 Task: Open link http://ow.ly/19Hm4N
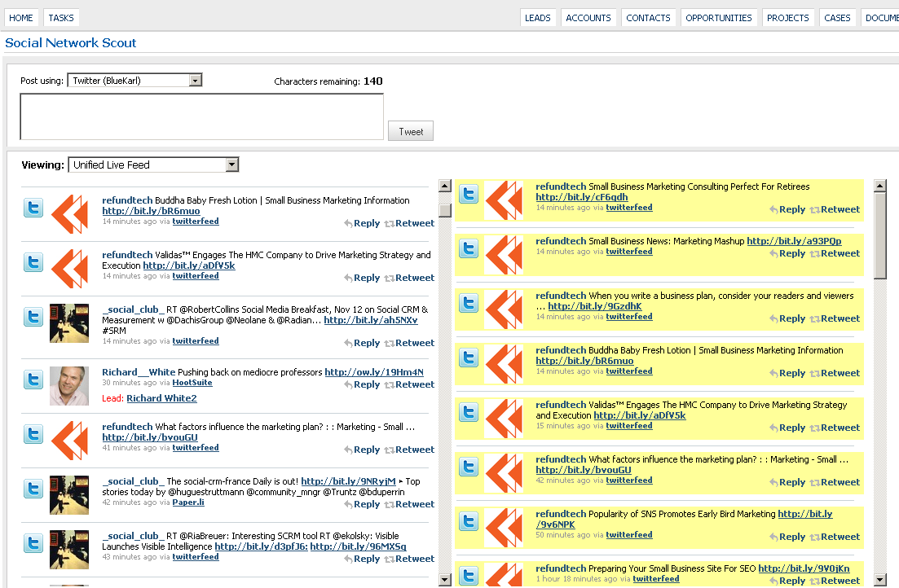pyautogui.click(x=374, y=372)
